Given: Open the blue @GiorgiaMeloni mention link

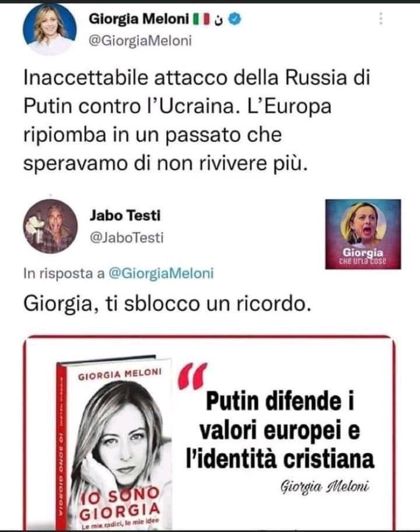Looking at the screenshot, I should click(x=161, y=273).
